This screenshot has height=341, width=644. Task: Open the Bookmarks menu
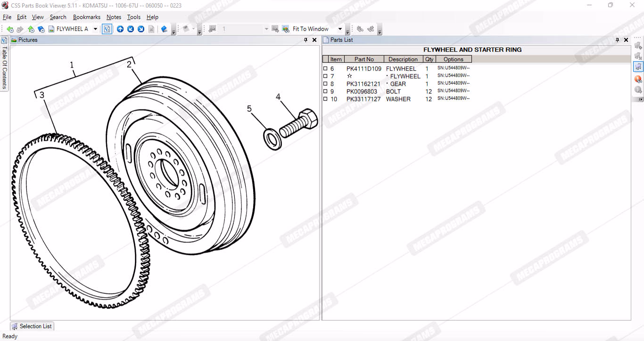tap(86, 17)
